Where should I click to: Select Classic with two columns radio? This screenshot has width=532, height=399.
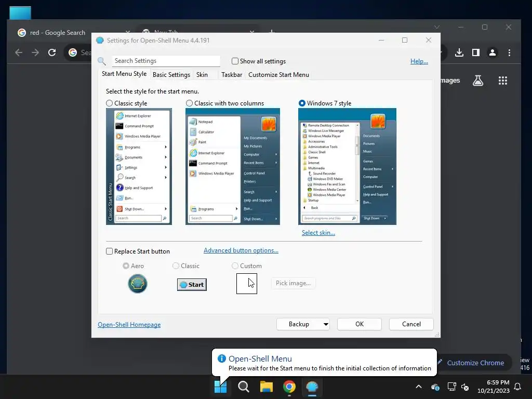[189, 103]
